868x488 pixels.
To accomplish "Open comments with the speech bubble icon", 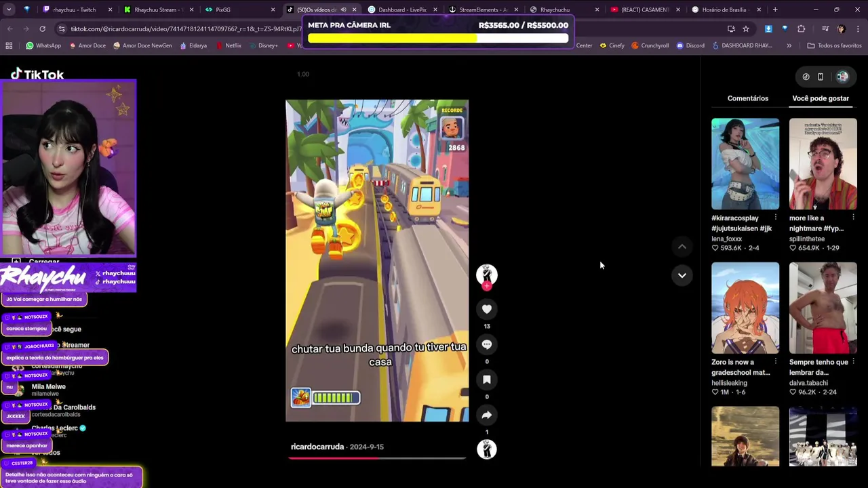I will click(x=487, y=344).
